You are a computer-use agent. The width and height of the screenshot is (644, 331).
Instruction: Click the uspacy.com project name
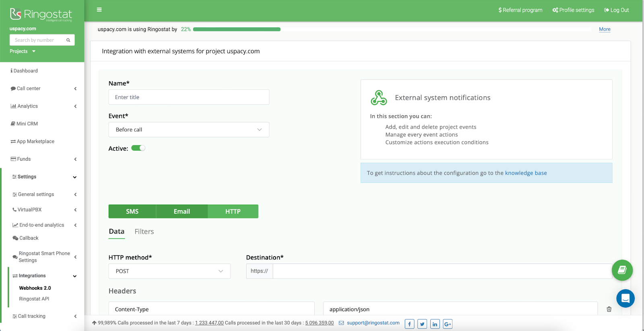23,29
